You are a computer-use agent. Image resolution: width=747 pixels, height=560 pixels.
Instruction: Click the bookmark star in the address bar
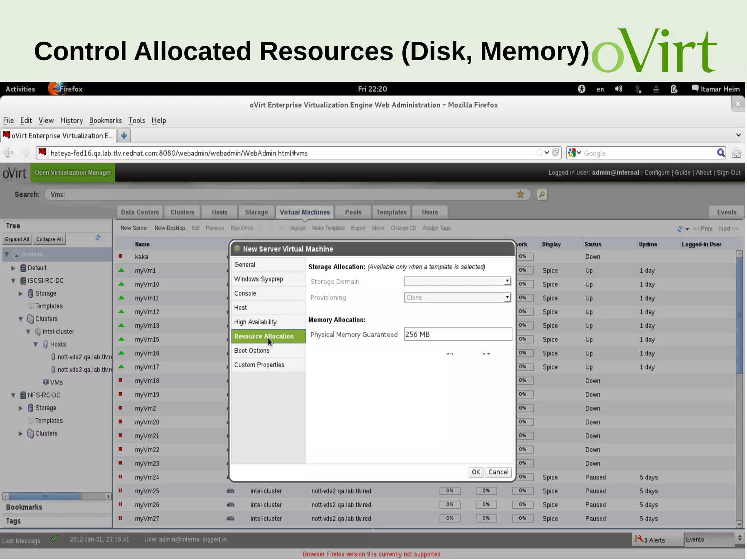[539, 152]
